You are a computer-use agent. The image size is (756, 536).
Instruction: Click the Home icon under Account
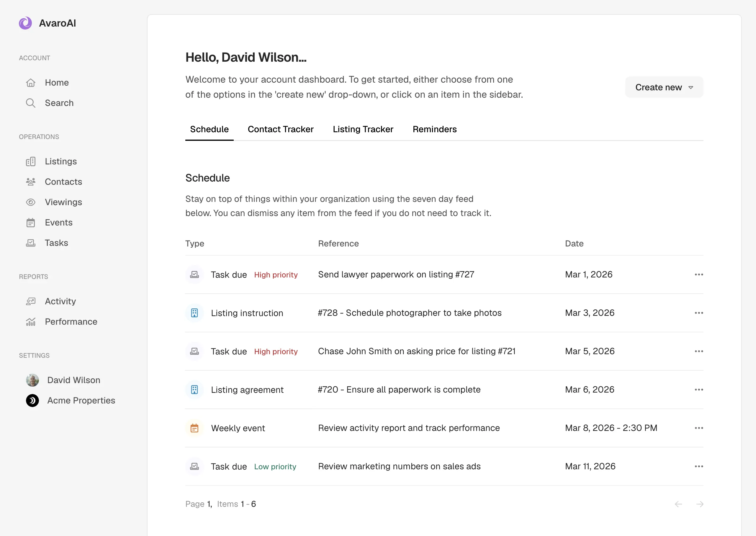point(31,83)
